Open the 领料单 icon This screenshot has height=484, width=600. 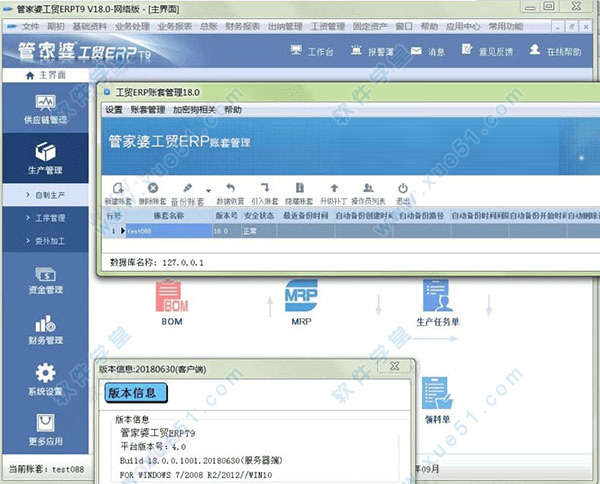[437, 393]
